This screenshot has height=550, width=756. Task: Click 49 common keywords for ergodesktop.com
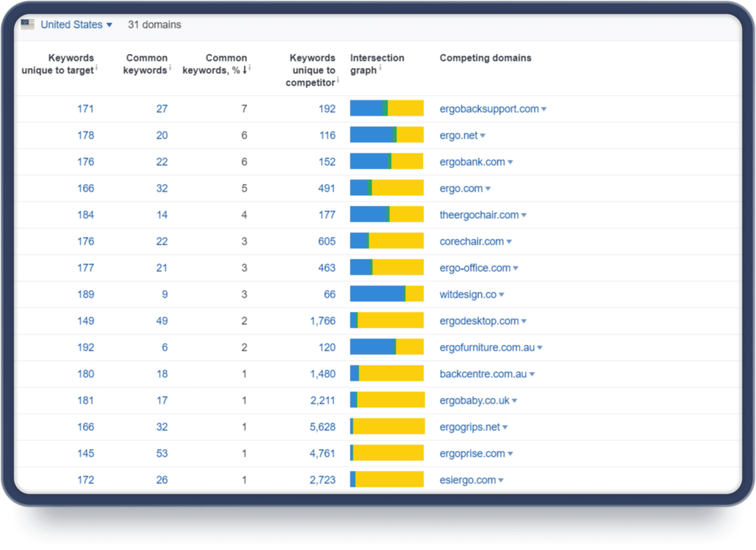click(x=162, y=321)
